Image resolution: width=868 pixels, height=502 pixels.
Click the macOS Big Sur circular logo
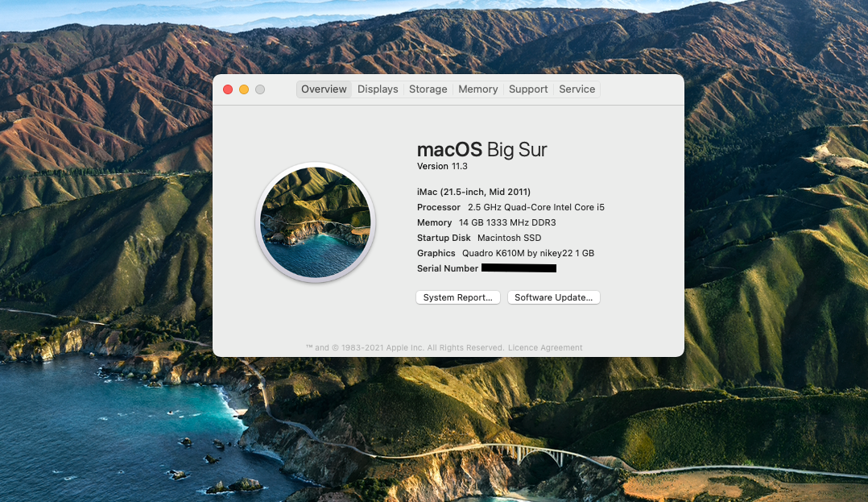point(316,222)
